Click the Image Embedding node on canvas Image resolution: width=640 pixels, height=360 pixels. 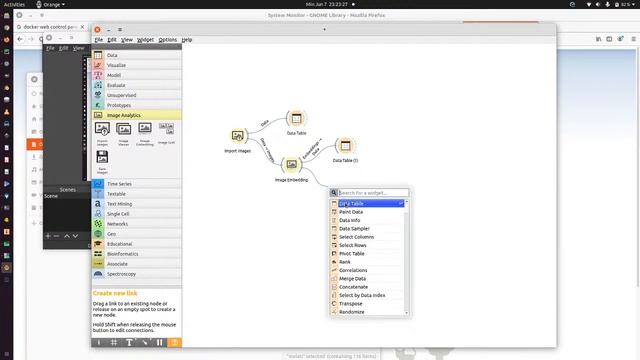point(291,164)
